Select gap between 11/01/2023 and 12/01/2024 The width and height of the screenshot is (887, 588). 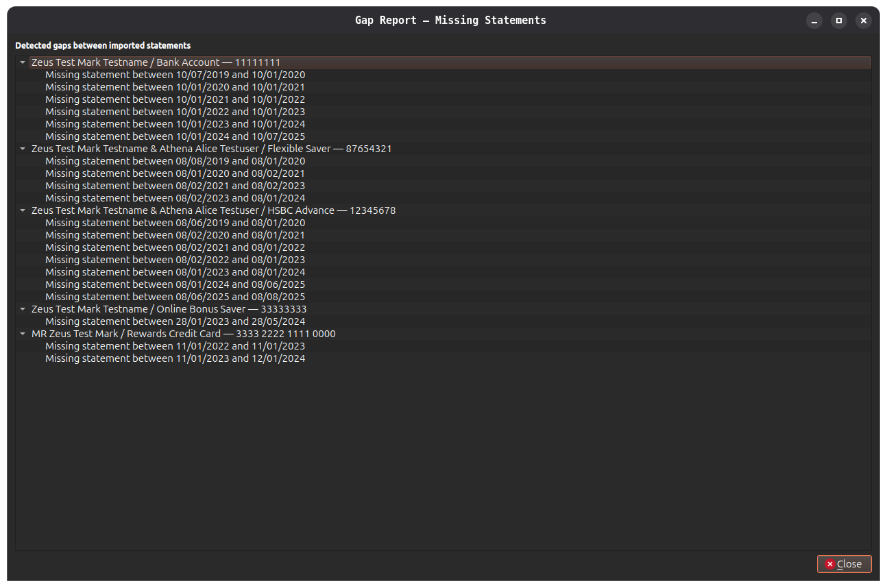click(x=457, y=358)
